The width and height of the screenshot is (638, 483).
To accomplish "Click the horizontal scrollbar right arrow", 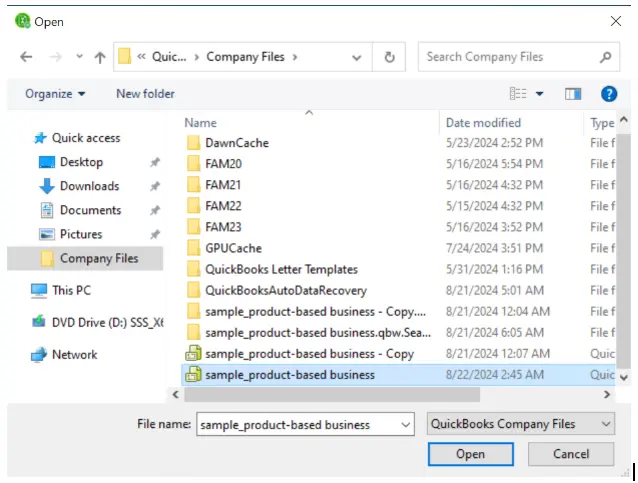I will tap(607, 394).
